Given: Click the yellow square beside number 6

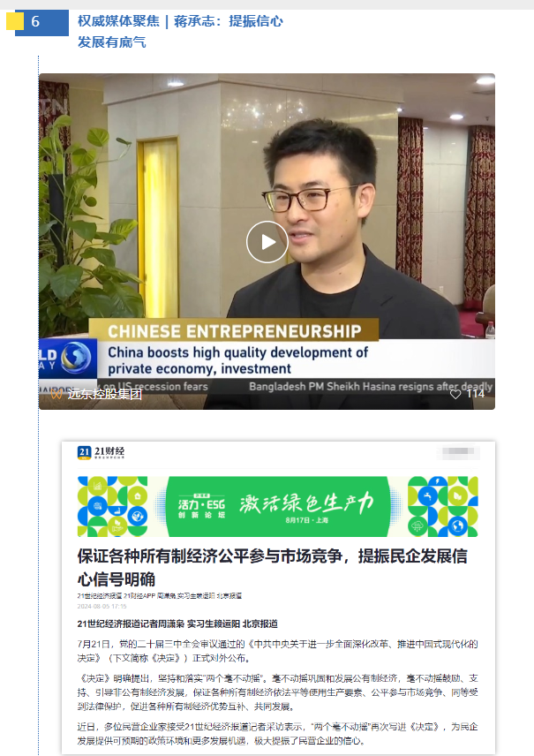Looking at the screenshot, I should [x=15, y=21].
